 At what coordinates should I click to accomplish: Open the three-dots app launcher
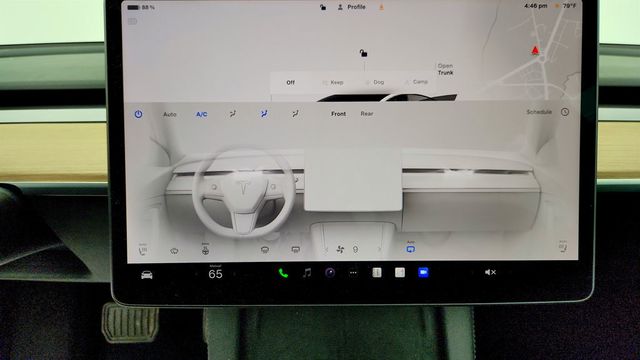click(x=353, y=273)
